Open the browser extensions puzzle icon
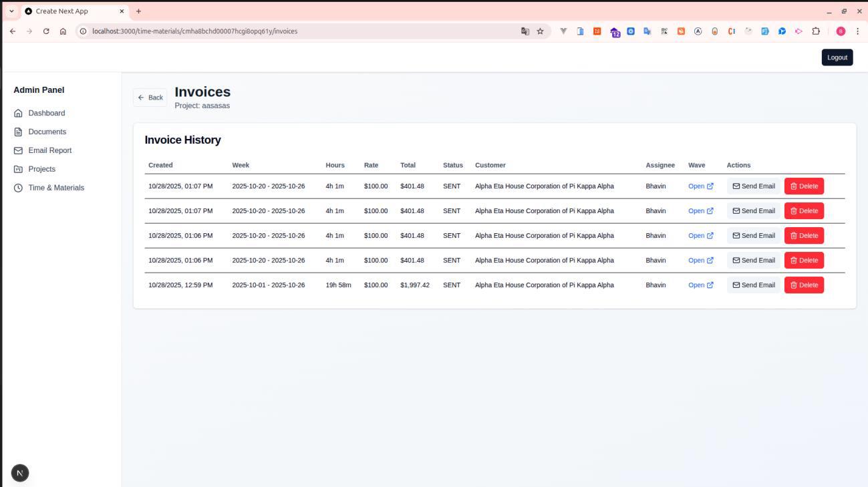 click(817, 31)
